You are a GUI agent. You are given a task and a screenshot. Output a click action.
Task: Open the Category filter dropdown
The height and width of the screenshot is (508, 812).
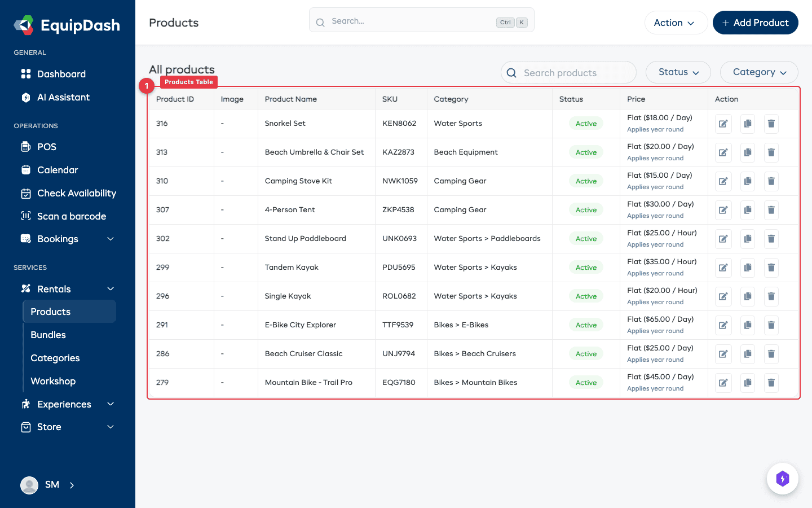(x=758, y=72)
